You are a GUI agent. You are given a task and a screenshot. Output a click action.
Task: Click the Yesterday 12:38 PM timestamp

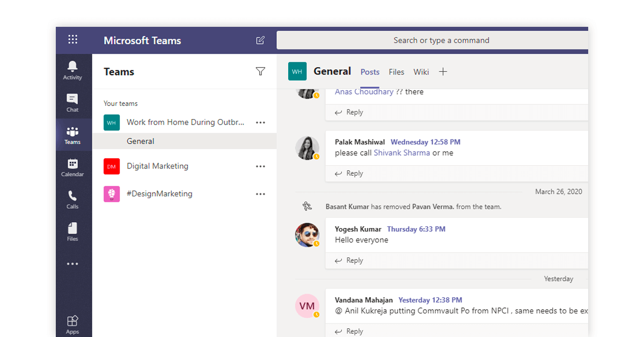pyautogui.click(x=430, y=300)
